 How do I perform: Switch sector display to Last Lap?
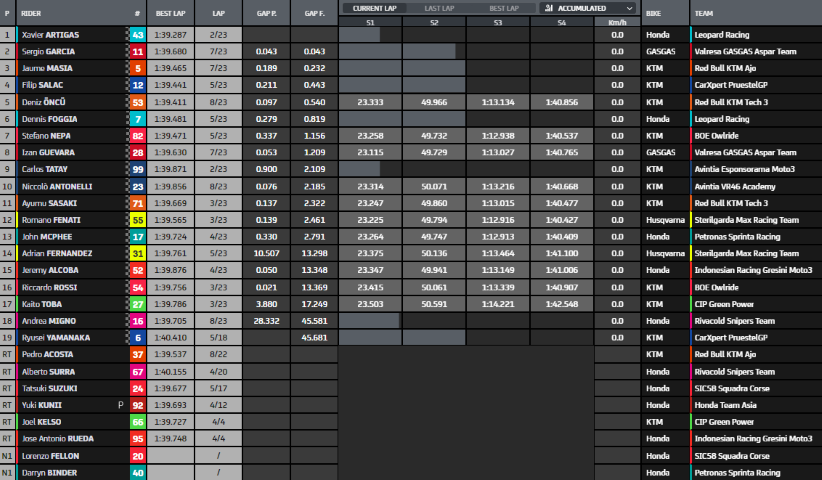coord(434,7)
